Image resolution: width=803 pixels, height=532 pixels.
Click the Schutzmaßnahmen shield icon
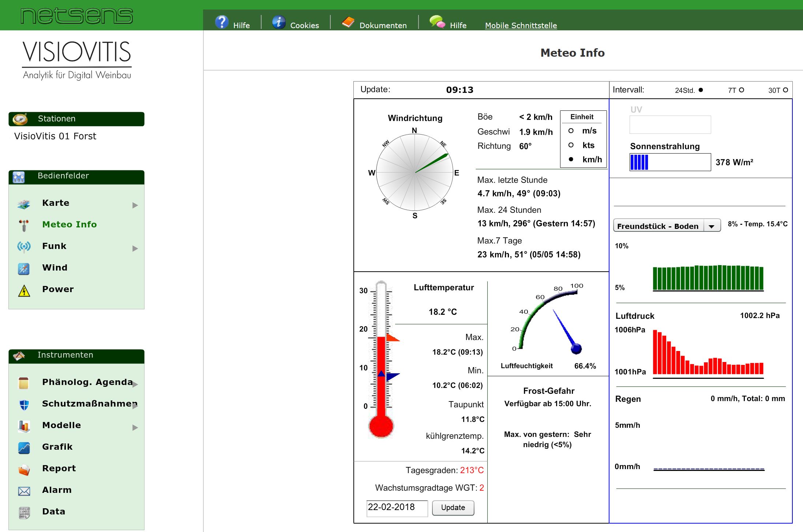(24, 404)
